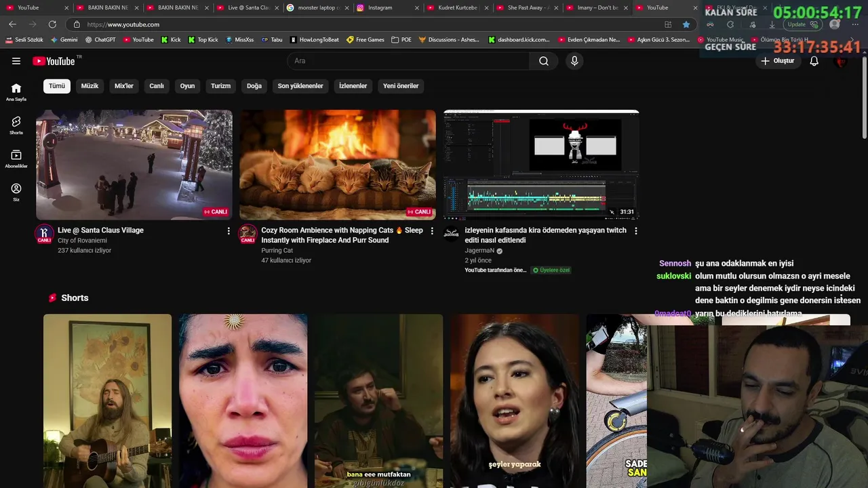Select the Canlı filter chip
This screenshot has width=868, height=488.
(157, 86)
